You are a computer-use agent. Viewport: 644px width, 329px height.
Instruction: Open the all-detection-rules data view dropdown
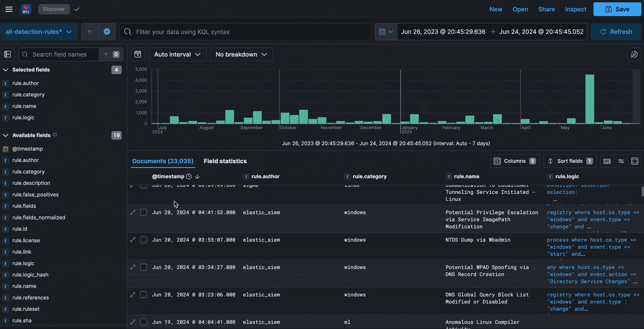click(39, 32)
